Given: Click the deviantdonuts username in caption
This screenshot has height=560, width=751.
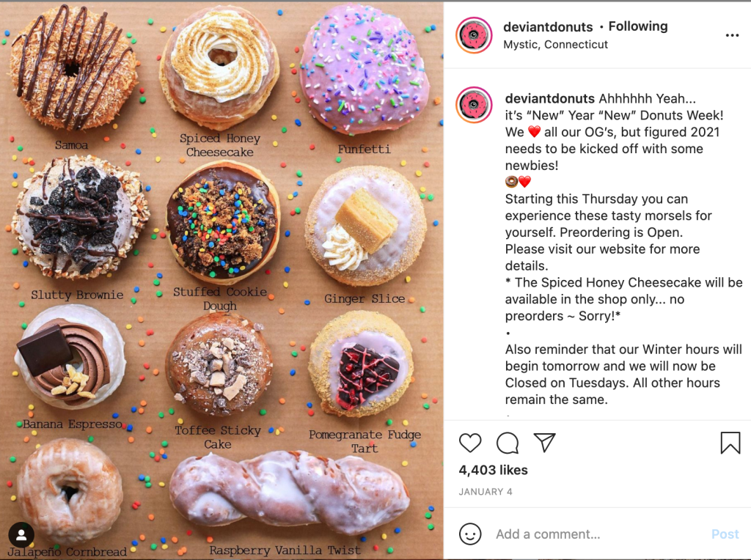Looking at the screenshot, I should tap(550, 99).
